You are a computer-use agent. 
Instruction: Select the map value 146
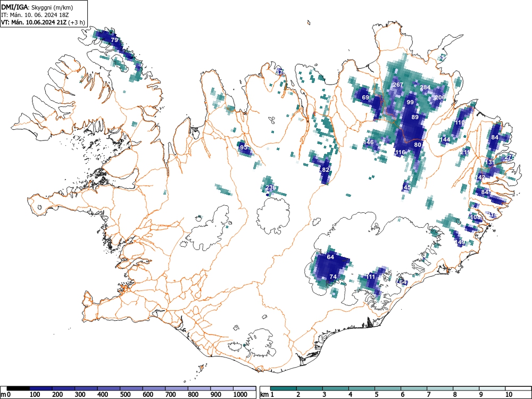(369, 142)
